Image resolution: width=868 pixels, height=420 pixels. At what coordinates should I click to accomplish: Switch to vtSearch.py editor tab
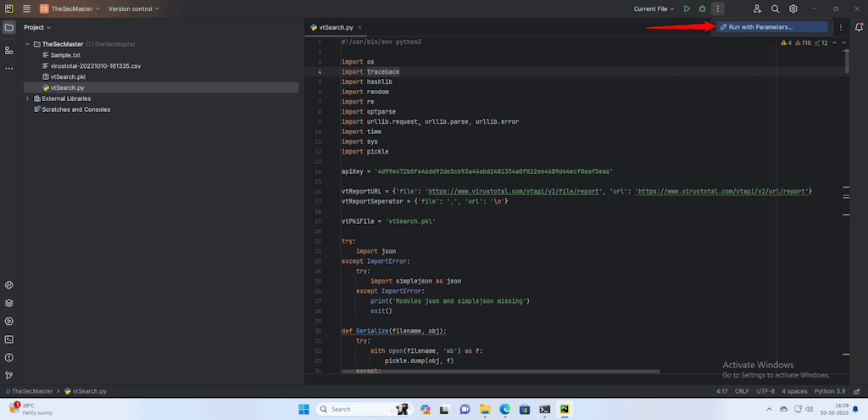tap(332, 27)
